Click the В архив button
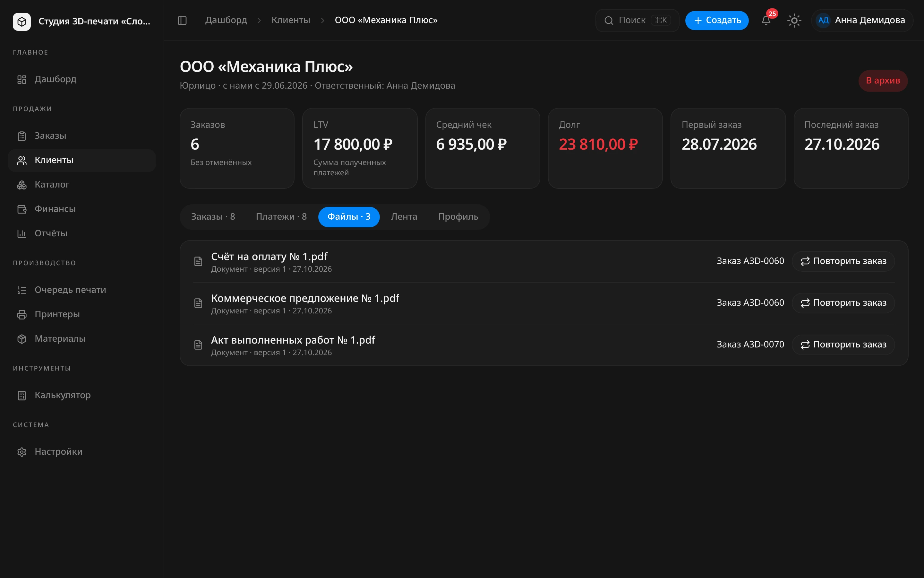This screenshot has height=578, width=924. [x=883, y=81]
